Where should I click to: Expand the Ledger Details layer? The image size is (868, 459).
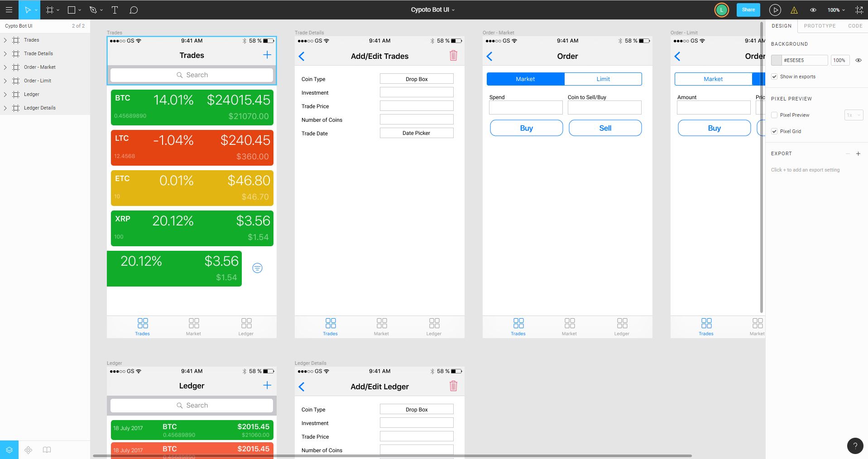pos(5,108)
